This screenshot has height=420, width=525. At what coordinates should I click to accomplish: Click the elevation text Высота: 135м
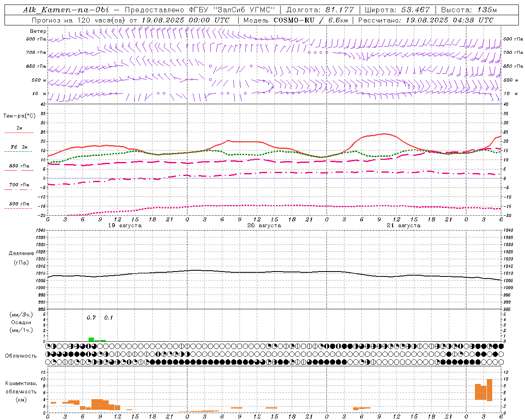tap(469, 10)
